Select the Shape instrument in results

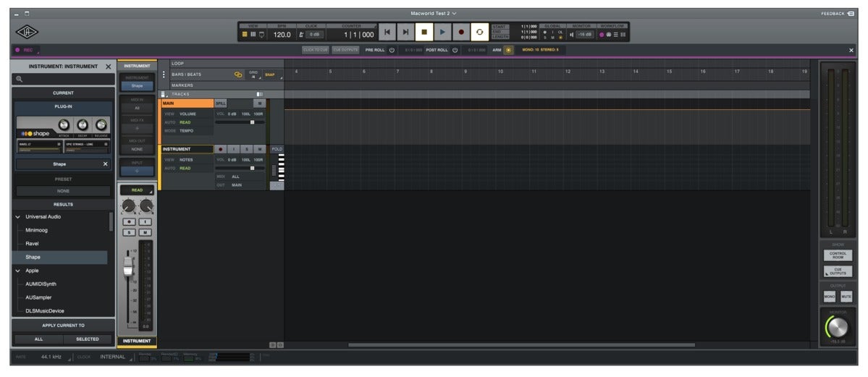60,258
